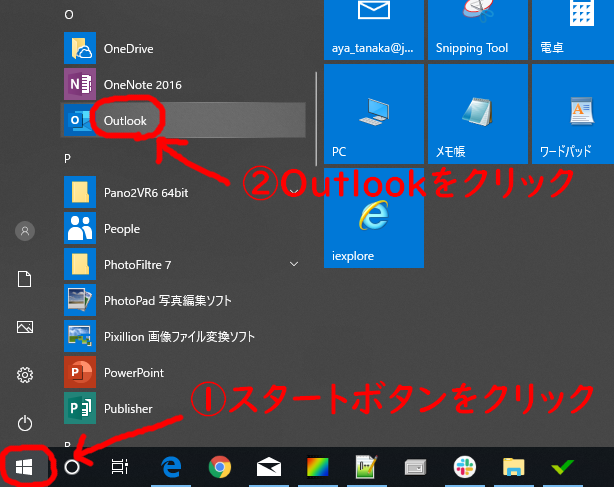Image resolution: width=614 pixels, height=487 pixels.
Task: Click the Cortana circle on taskbar
Action: 72,467
